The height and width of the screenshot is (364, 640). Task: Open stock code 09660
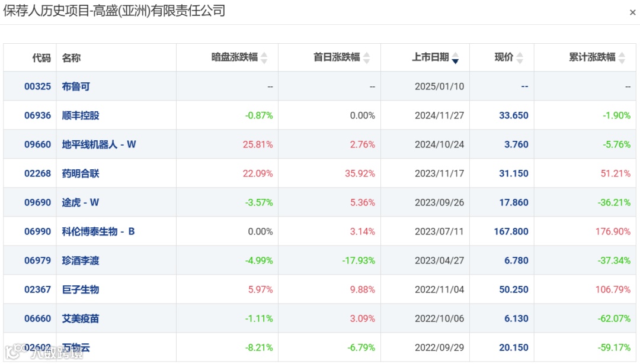(x=37, y=144)
